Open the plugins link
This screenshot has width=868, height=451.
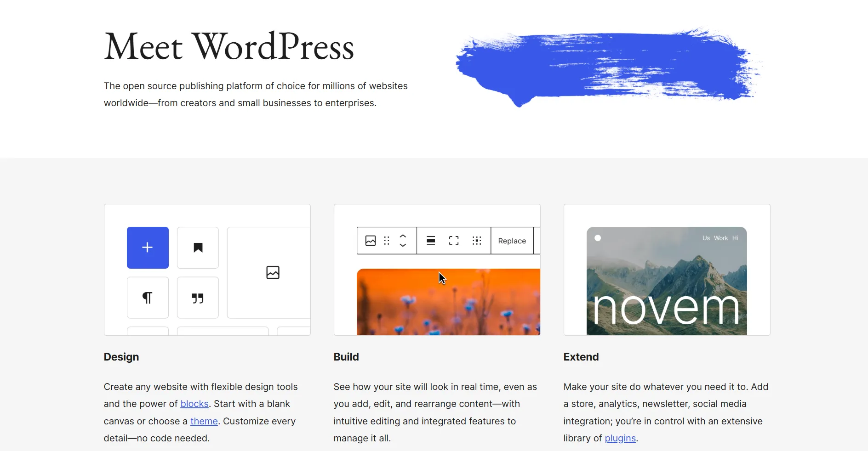(x=620, y=438)
